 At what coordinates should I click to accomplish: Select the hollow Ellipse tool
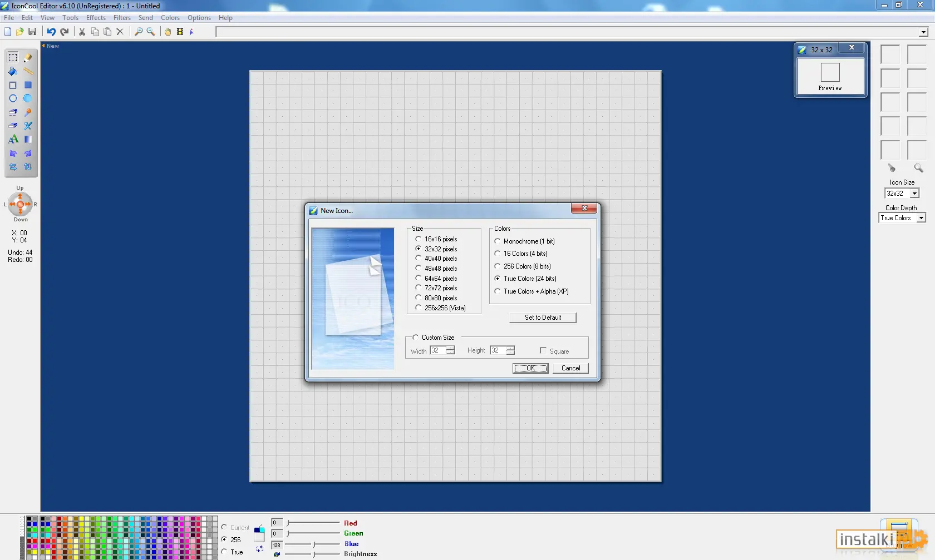[x=13, y=98]
